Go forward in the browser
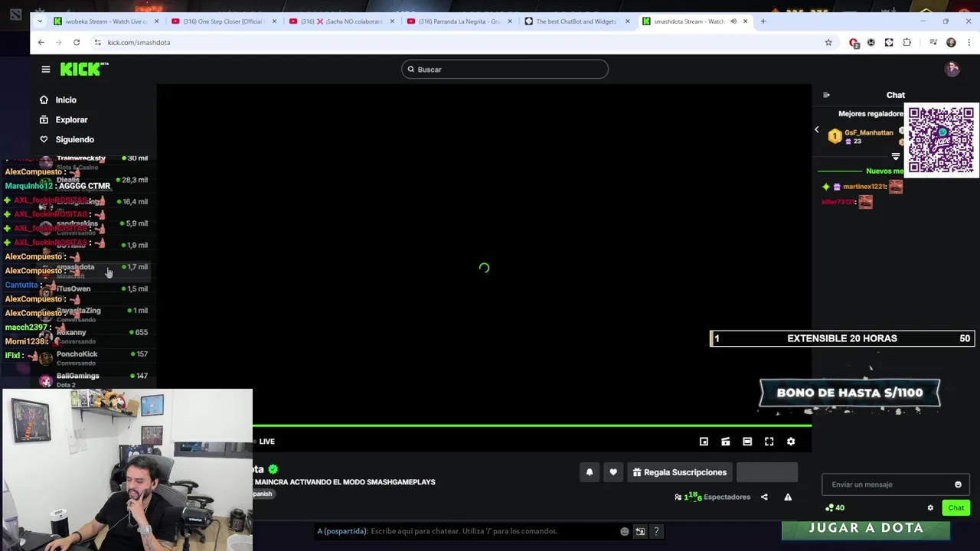This screenshot has height=551, width=980. 59,43
